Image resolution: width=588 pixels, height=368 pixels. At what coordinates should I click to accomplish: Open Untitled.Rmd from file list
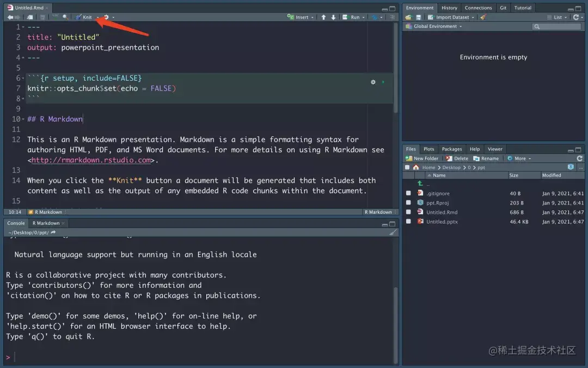tap(442, 212)
